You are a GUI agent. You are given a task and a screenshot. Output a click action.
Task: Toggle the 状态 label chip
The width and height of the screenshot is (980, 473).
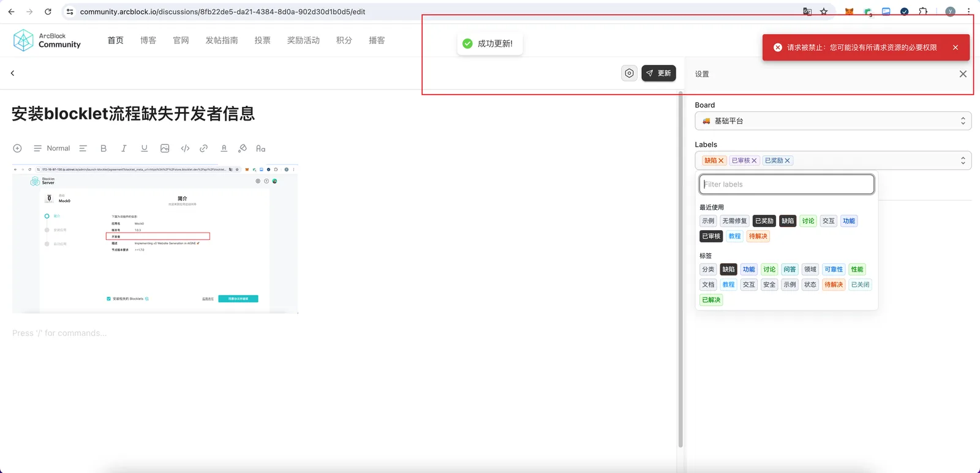[x=810, y=285]
